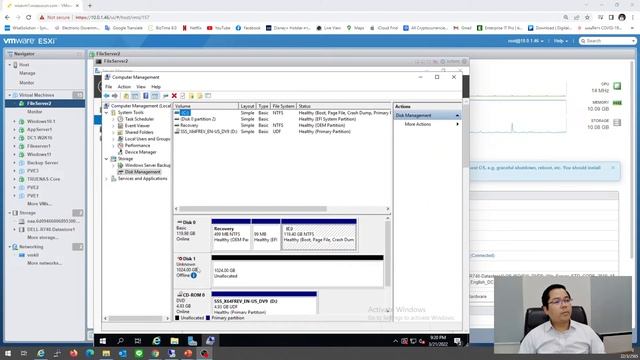Image resolution: width=640 pixels, height=360 pixels.
Task: Click the blue Help icon in Computer Management toolbar
Action: 145,96
